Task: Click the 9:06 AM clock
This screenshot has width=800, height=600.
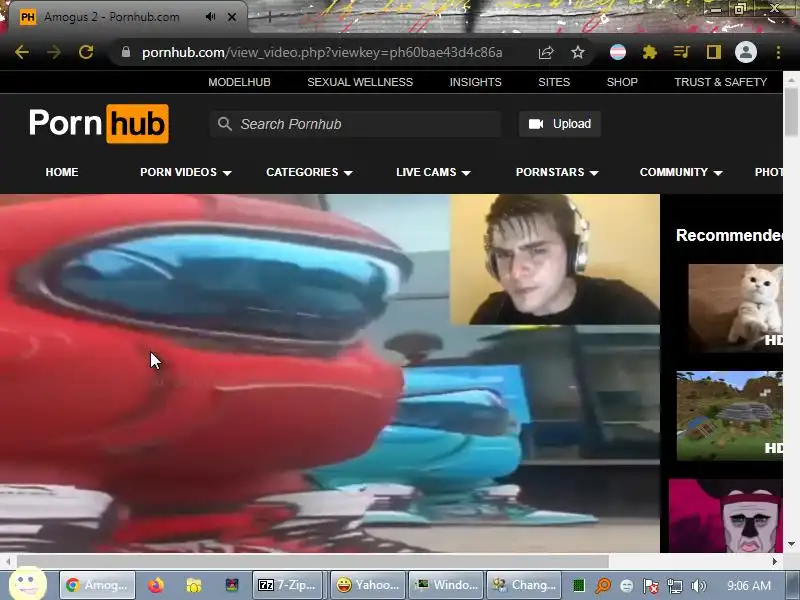Action: [748, 586]
